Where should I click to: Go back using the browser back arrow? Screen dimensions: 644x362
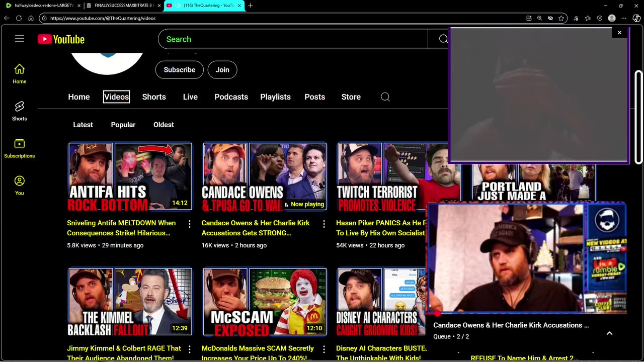click(7, 18)
